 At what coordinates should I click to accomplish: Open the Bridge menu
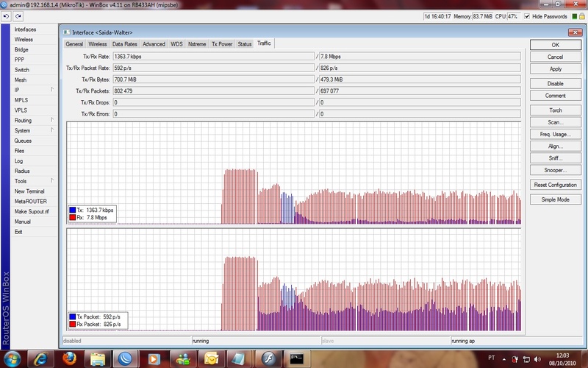pos(21,49)
